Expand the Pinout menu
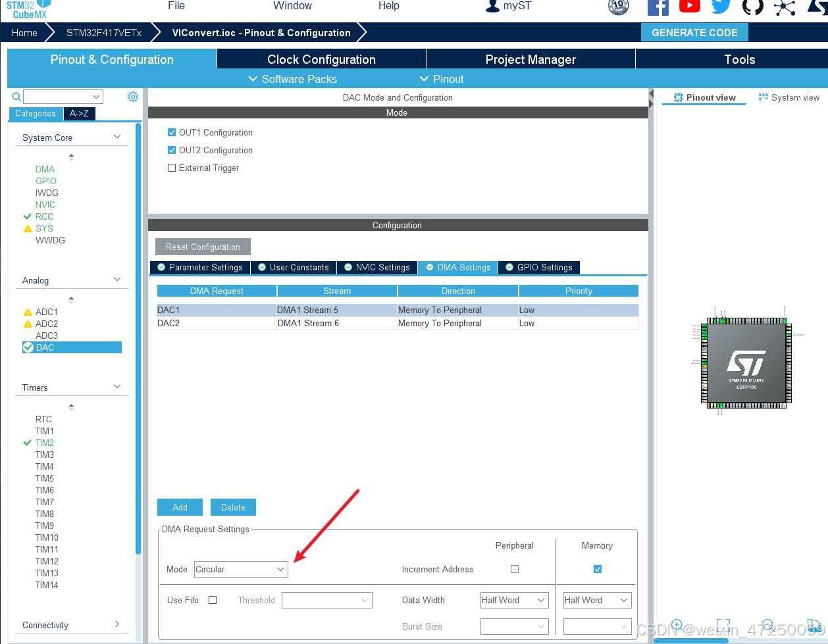 [442, 79]
